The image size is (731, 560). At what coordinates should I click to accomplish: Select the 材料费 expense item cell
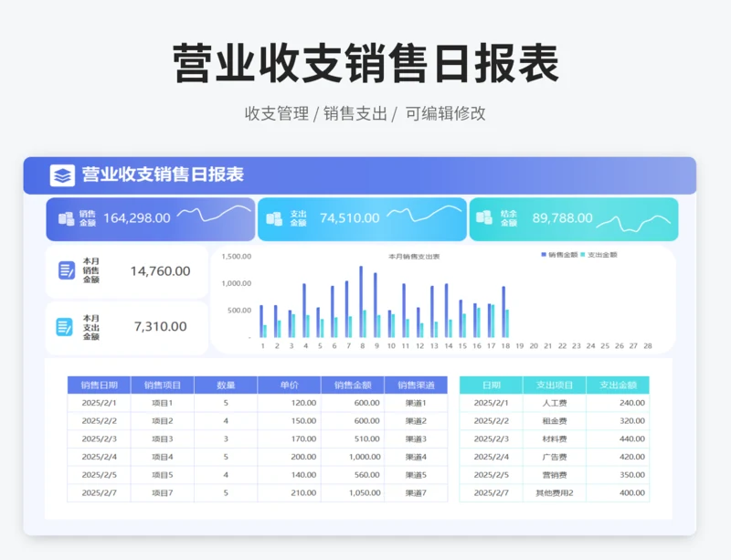pyautogui.click(x=555, y=438)
